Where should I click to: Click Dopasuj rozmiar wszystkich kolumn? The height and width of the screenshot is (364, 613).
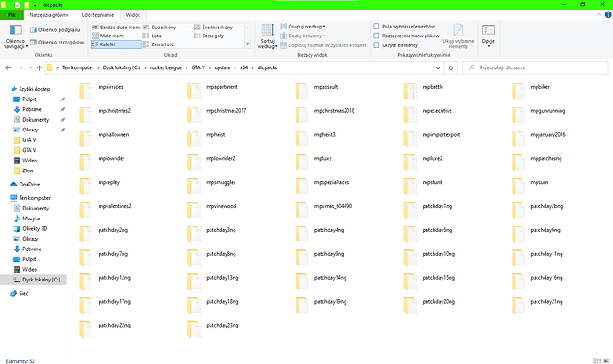(323, 45)
